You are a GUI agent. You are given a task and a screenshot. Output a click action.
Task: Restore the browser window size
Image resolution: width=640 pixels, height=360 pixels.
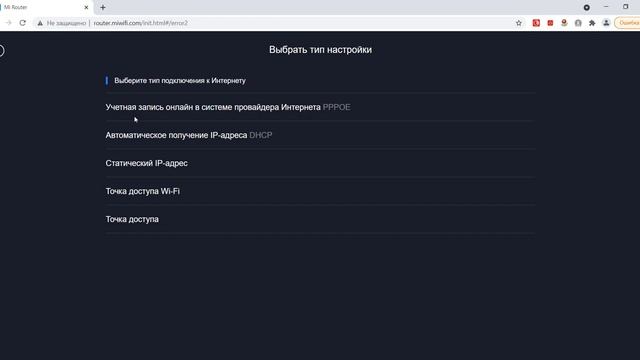click(626, 7)
